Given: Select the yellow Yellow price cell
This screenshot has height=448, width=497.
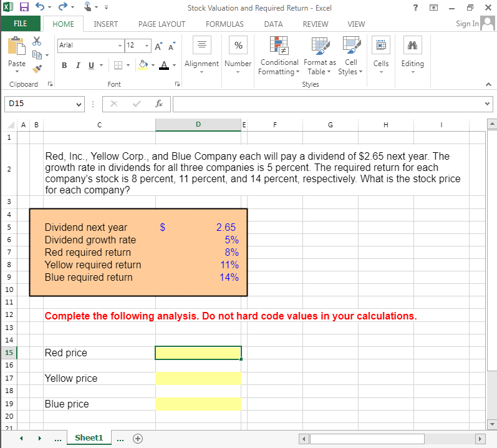Looking at the screenshot, I should tap(198, 378).
